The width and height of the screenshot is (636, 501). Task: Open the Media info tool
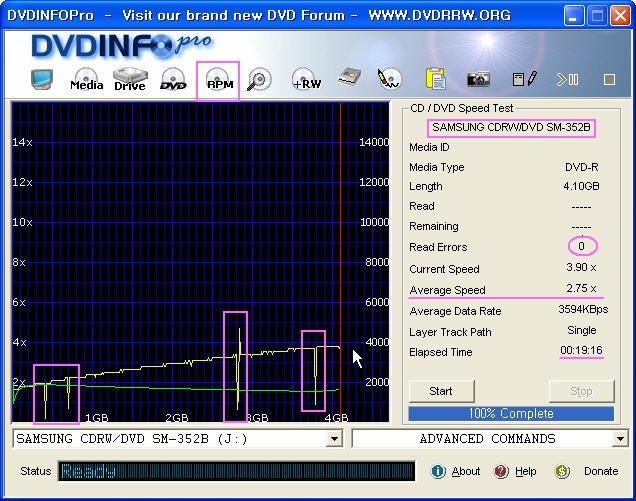[x=86, y=79]
